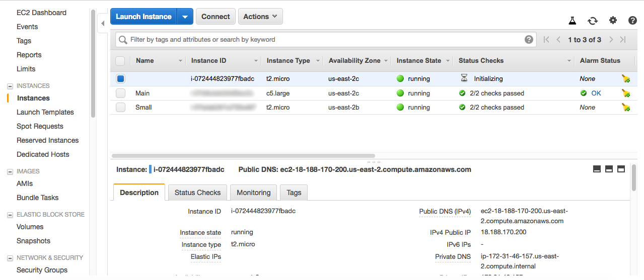This screenshot has width=644, height=280.
Task: Open Status Checks column dropdown arrow
Action: pos(569,61)
